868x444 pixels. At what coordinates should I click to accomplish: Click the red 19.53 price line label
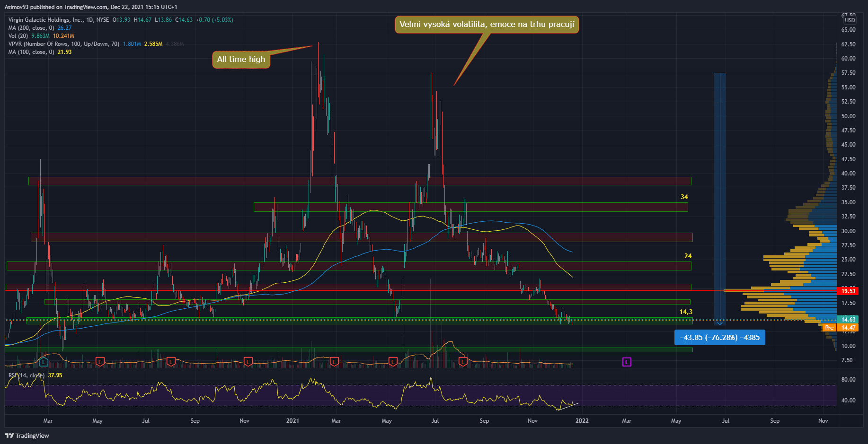coord(848,291)
